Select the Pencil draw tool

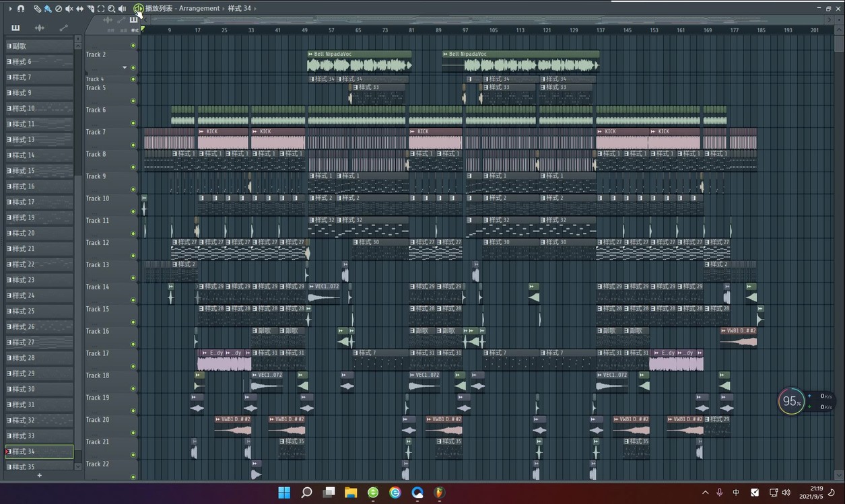click(x=37, y=9)
